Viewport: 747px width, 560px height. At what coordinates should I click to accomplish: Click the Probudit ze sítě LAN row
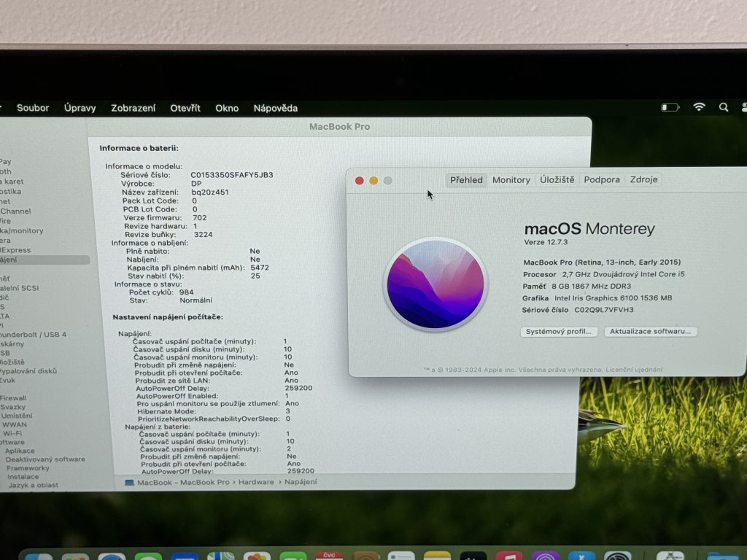(x=217, y=380)
